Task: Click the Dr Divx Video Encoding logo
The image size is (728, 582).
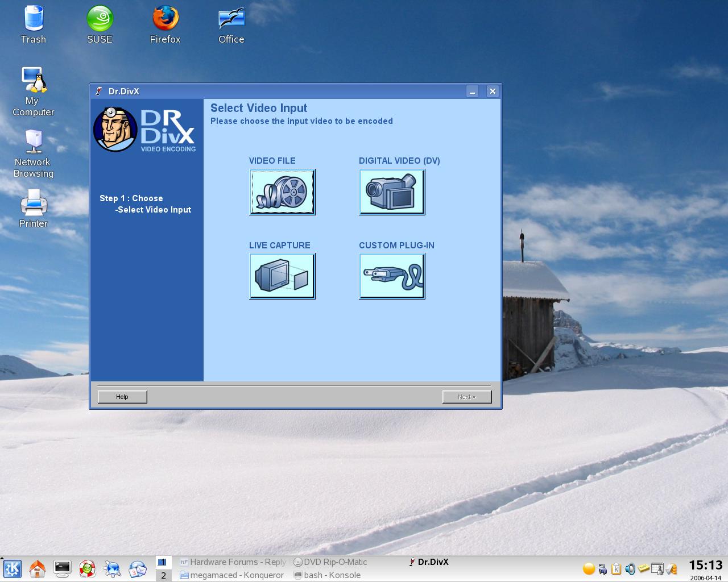Action: (x=145, y=130)
